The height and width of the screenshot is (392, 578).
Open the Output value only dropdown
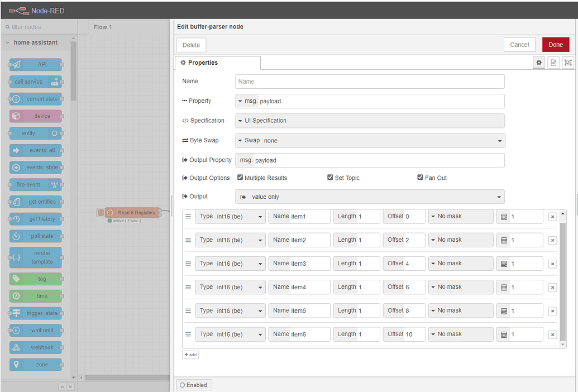[370, 197]
